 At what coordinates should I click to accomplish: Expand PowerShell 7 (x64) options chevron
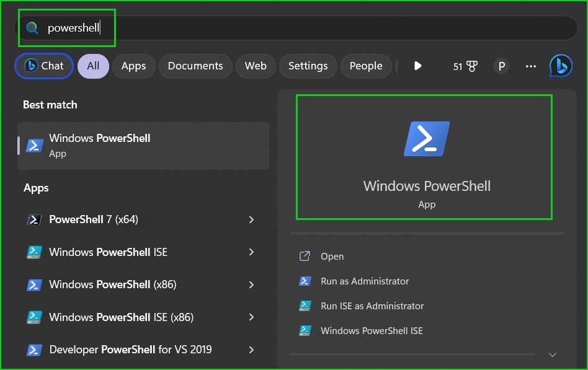(251, 219)
